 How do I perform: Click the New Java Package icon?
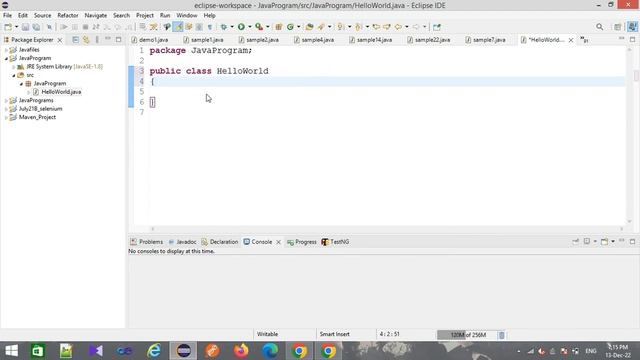pos(279,27)
